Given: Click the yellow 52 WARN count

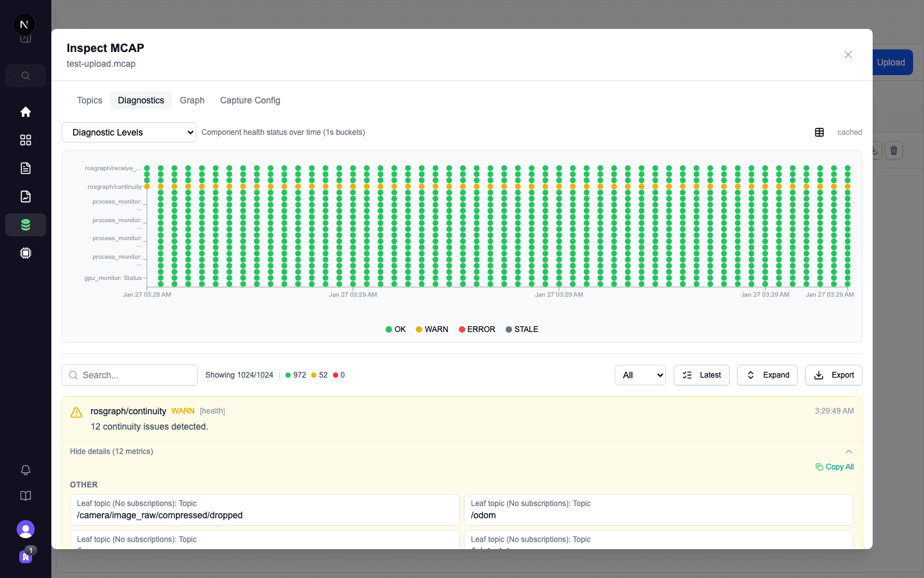Looking at the screenshot, I should (319, 375).
